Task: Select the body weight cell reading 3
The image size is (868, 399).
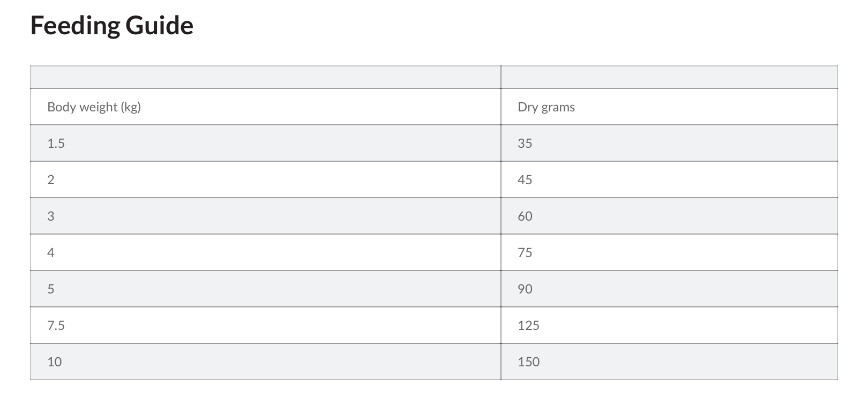Action: click(x=51, y=216)
